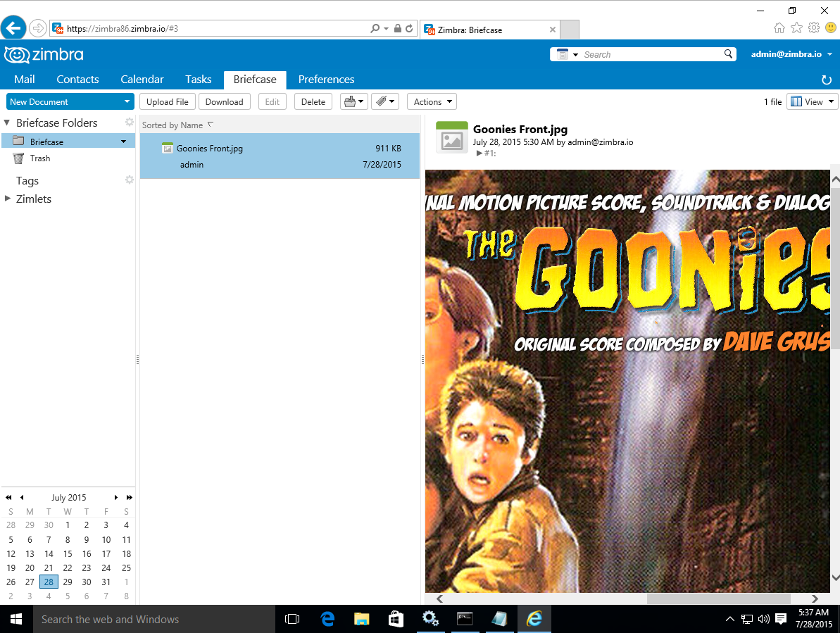Image resolution: width=840 pixels, height=633 pixels.
Task: Open the move-to-folder toolbar dropdown
Action: tap(353, 102)
